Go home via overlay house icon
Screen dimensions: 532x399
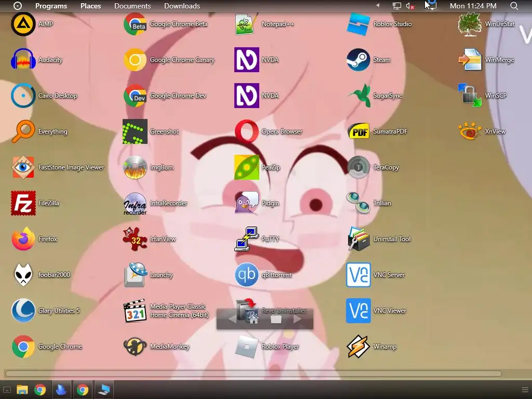[252, 318]
